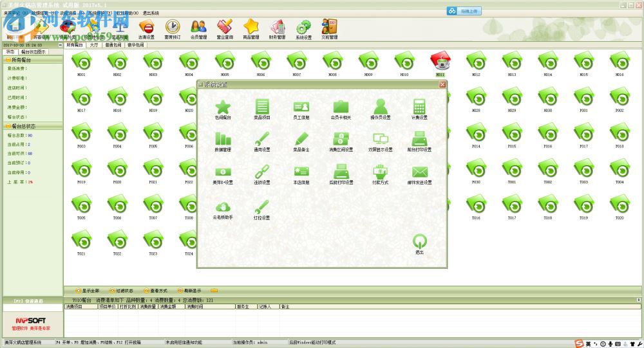Click keyboard icon in input method bar
Screen dimensions: 644x348
[618, 344]
